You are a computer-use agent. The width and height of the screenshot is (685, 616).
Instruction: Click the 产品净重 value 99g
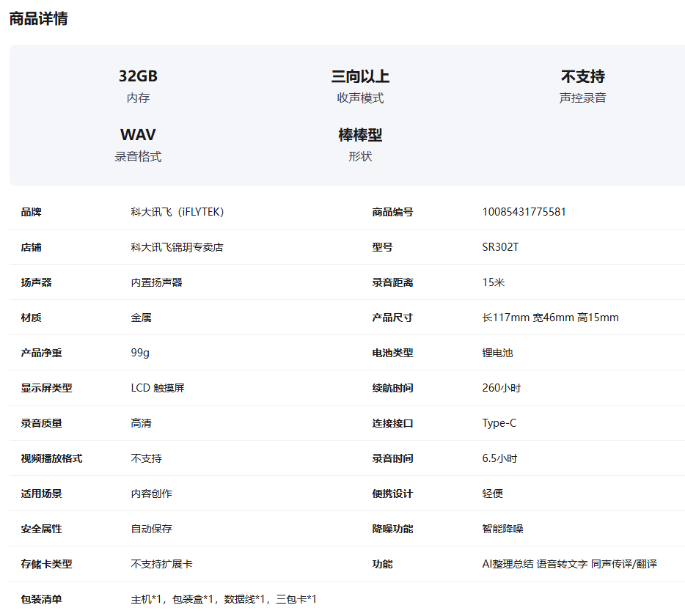(x=140, y=353)
